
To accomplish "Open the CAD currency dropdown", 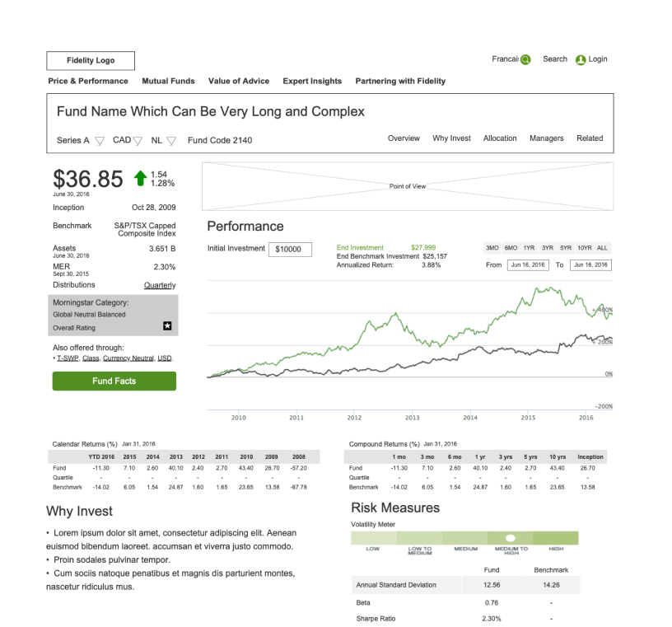I will (x=138, y=141).
